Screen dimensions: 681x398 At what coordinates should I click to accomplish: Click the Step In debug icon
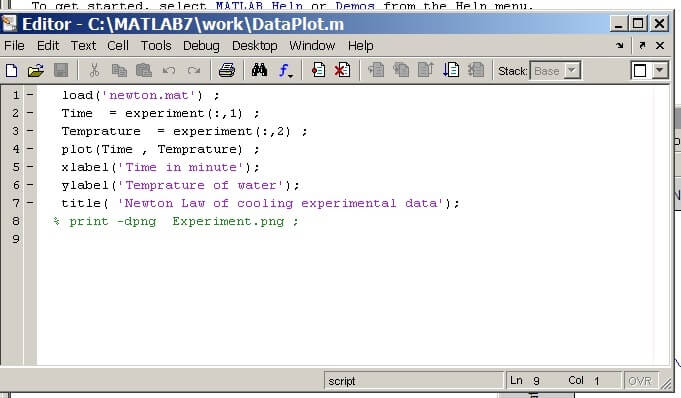[401, 70]
